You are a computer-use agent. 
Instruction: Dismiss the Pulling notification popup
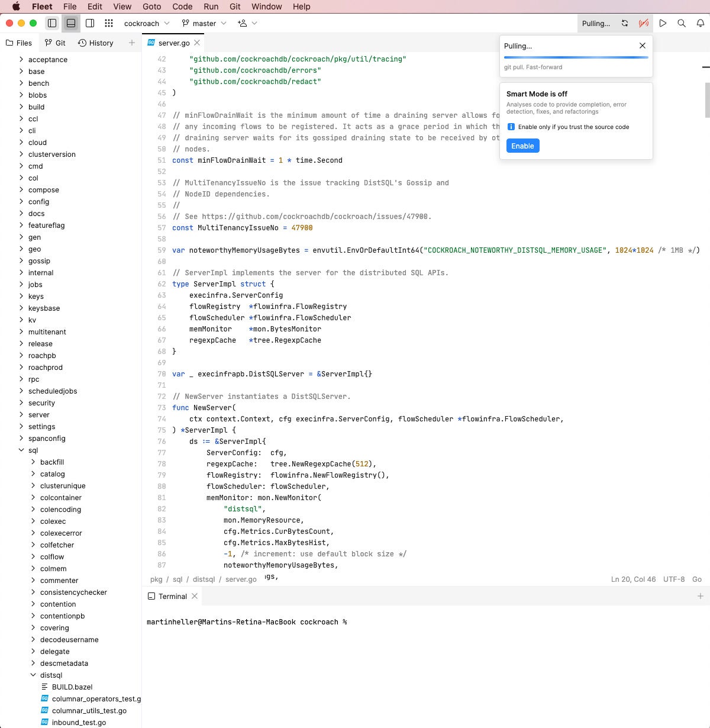pyautogui.click(x=643, y=46)
